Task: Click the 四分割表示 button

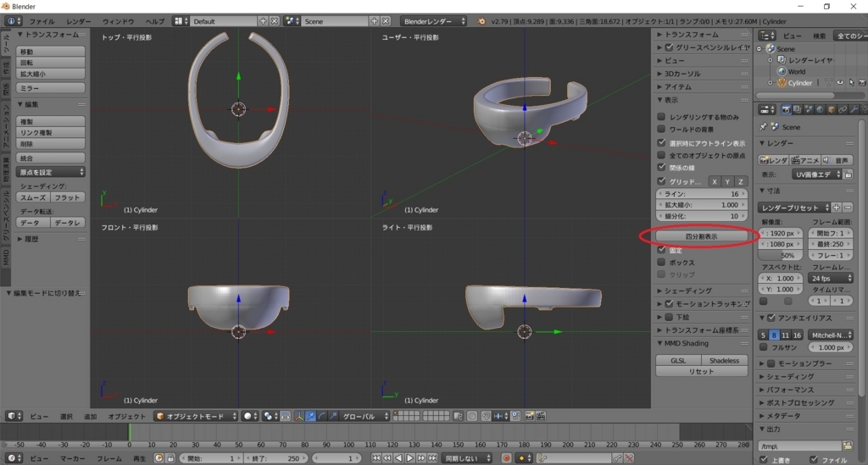Action: 701,236
